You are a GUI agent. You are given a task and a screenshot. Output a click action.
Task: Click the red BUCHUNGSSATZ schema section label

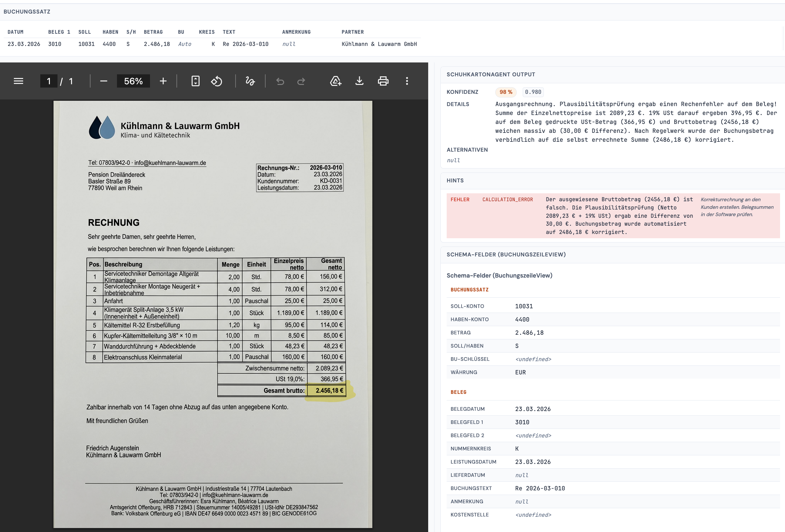[469, 289]
